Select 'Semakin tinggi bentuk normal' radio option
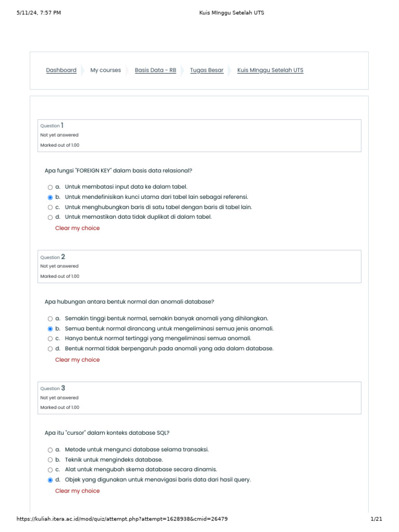 50,318
